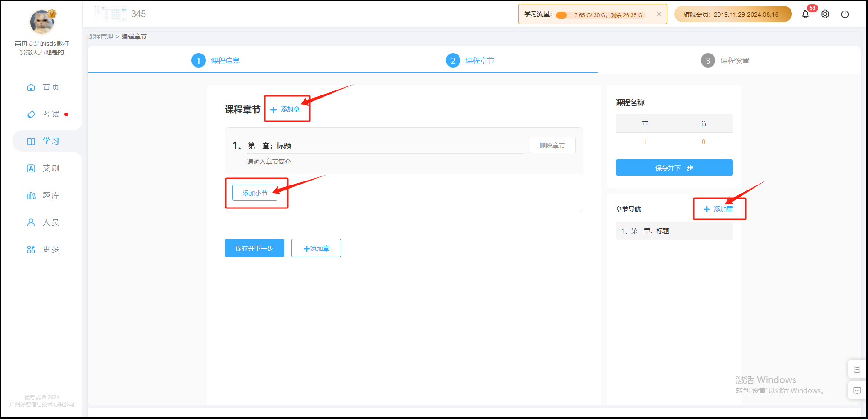Image resolution: width=868 pixels, height=420 pixels.
Task: Switch to step 3 课程设置
Action: click(x=725, y=60)
